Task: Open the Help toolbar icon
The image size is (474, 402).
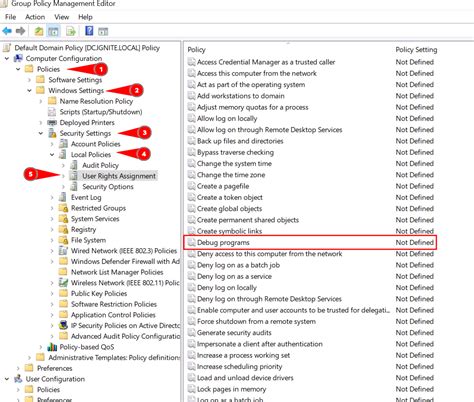Action: point(89,31)
